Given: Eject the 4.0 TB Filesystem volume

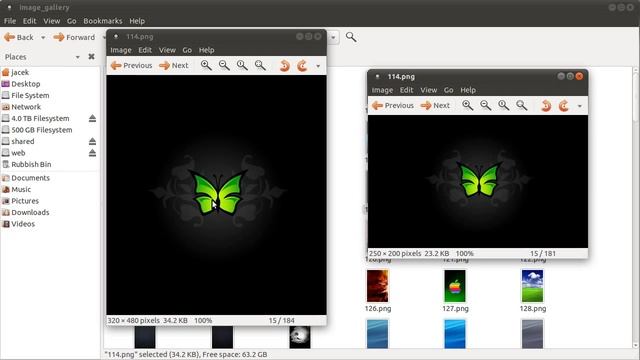Looking at the screenshot, I should pos(92,118).
